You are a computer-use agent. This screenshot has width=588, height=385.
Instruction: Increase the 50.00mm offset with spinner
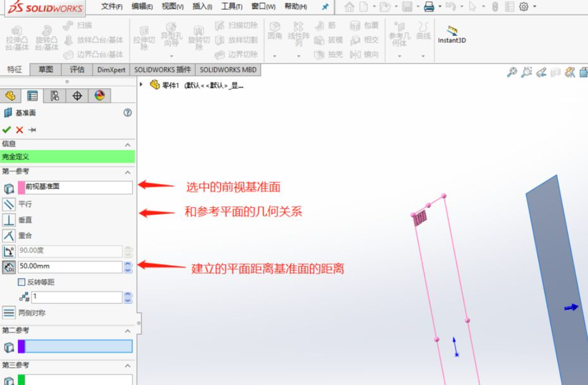[128, 264]
